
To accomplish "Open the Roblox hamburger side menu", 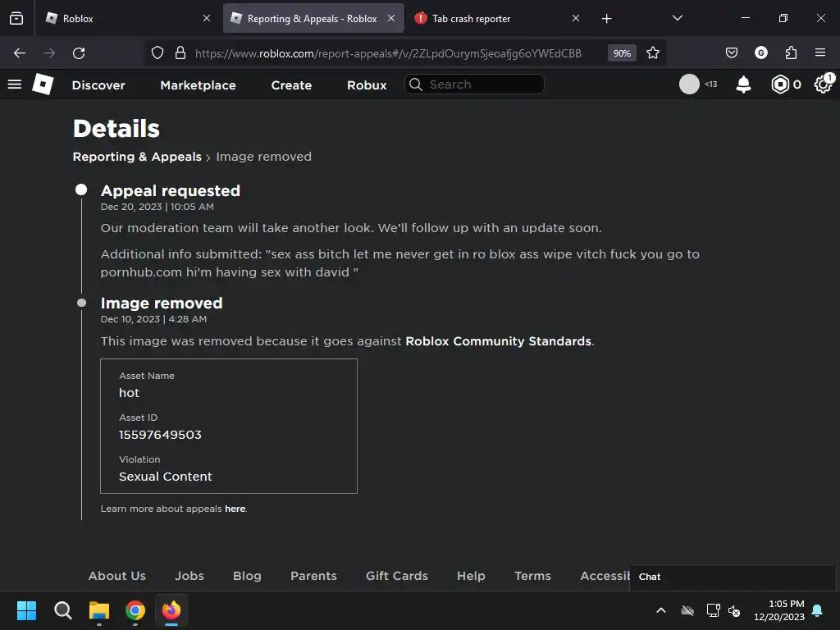I will 15,84.
